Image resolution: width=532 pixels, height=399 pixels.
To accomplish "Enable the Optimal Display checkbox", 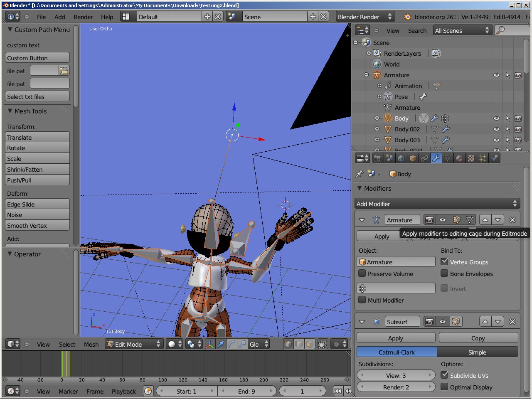I will 445,387.
